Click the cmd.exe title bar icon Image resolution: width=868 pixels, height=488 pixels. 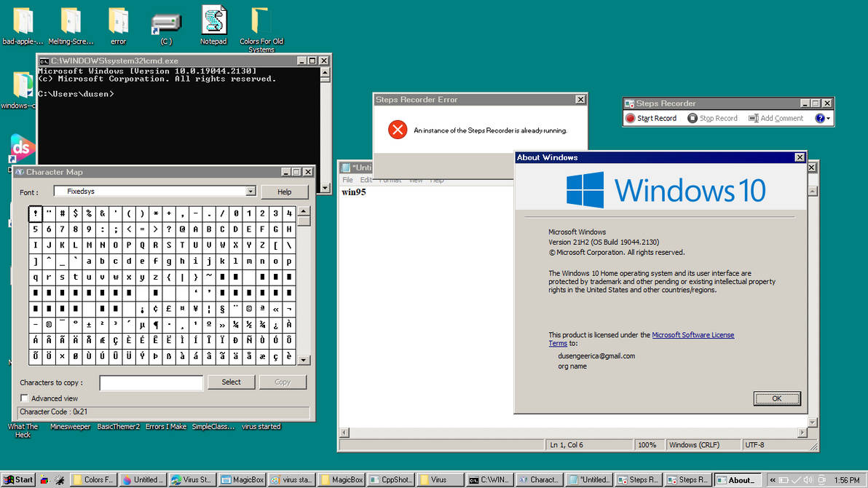44,61
